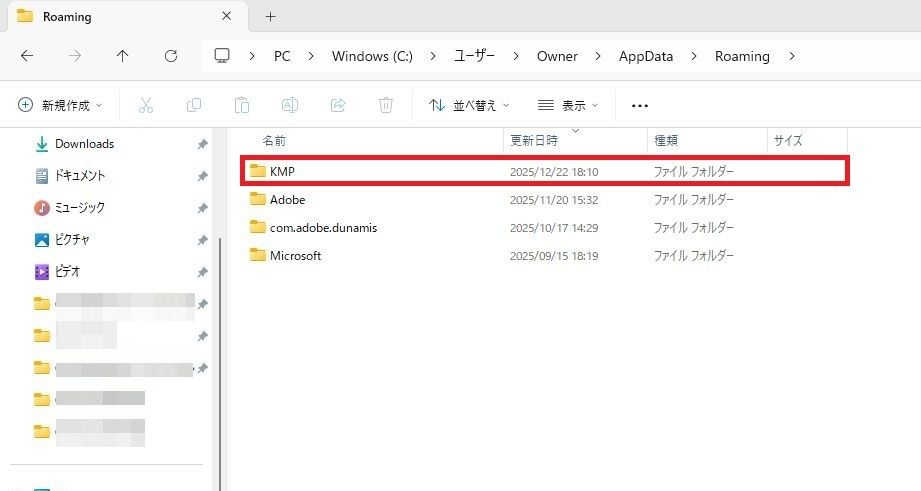Screen dimensions: 921x491
Task: Refresh the current folder view
Action: (x=171, y=56)
